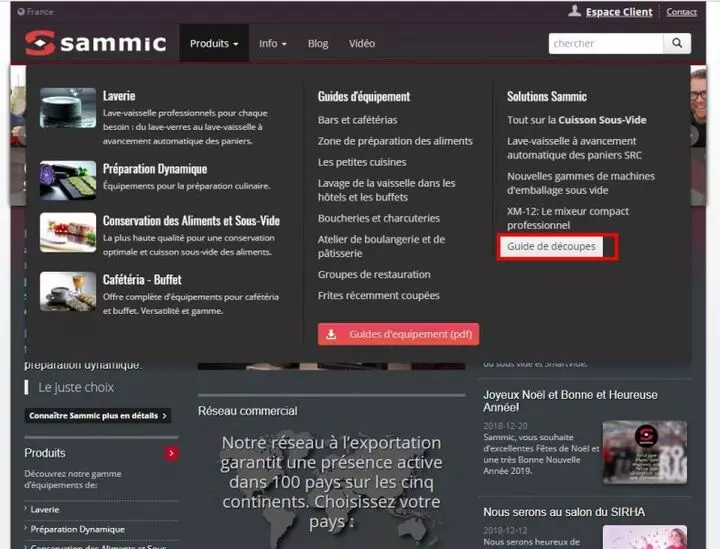Open Lavage de la vaisselle dans les hôtels

[387, 190]
